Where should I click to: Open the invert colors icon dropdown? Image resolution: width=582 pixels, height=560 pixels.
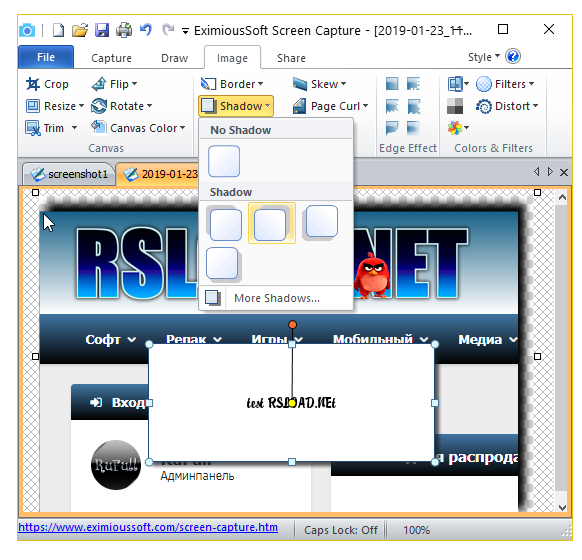click(x=458, y=84)
